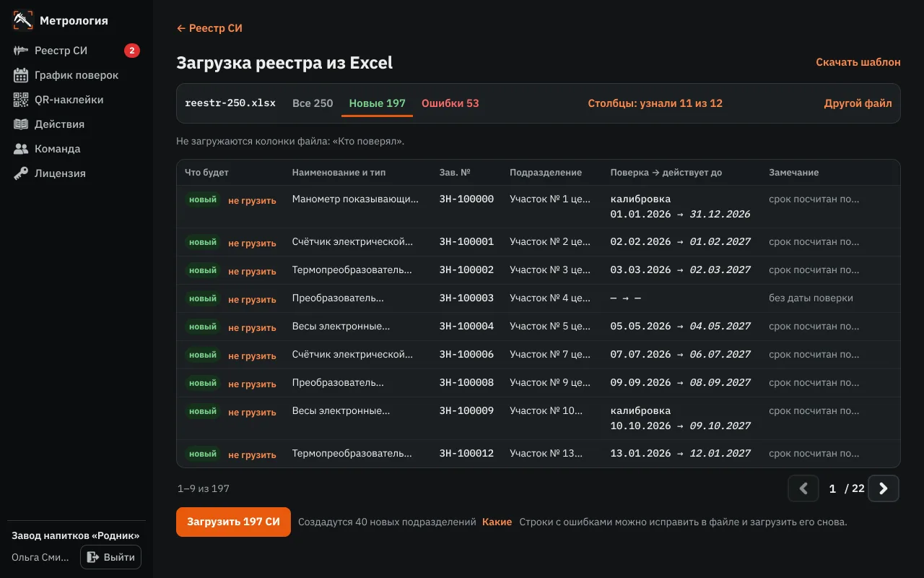The width and height of the screenshot is (924, 578).
Task: Click Термопреобразователь… in ЗН-100002 row
Action: (352, 269)
